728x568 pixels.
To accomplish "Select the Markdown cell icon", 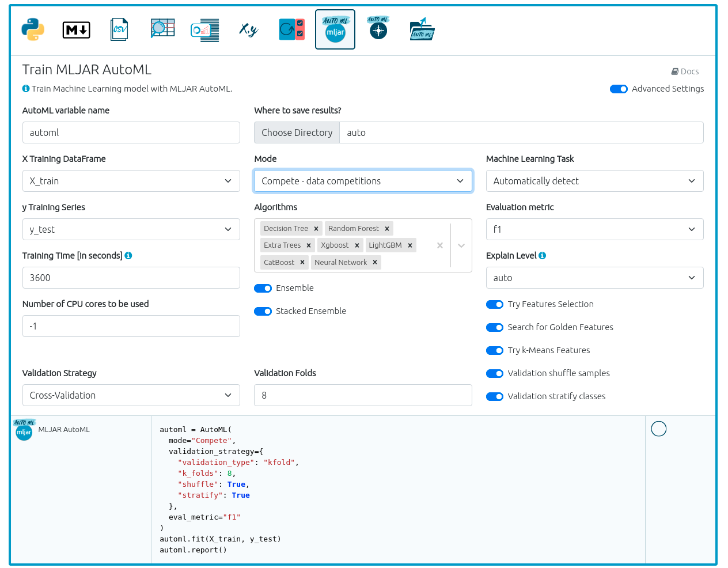I will tap(76, 29).
